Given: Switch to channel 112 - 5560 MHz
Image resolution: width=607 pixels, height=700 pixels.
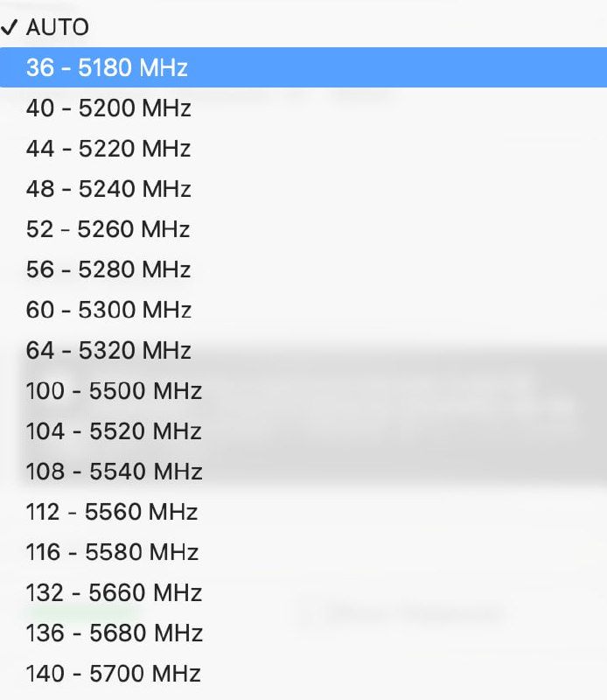Looking at the screenshot, I should pyautogui.click(x=112, y=512).
